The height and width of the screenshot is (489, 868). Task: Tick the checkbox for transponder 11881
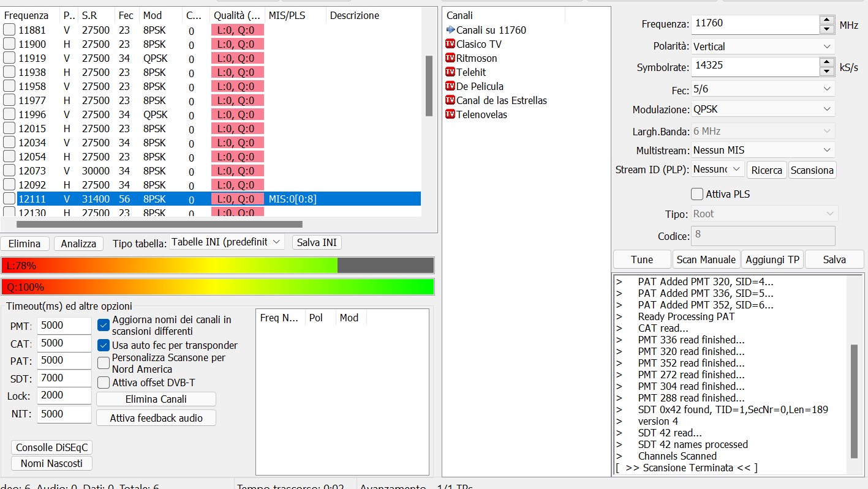pos(9,29)
